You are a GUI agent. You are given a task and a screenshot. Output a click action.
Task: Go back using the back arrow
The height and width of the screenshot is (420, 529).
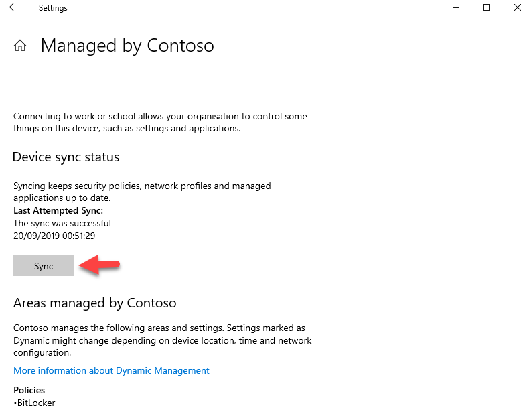(x=13, y=7)
